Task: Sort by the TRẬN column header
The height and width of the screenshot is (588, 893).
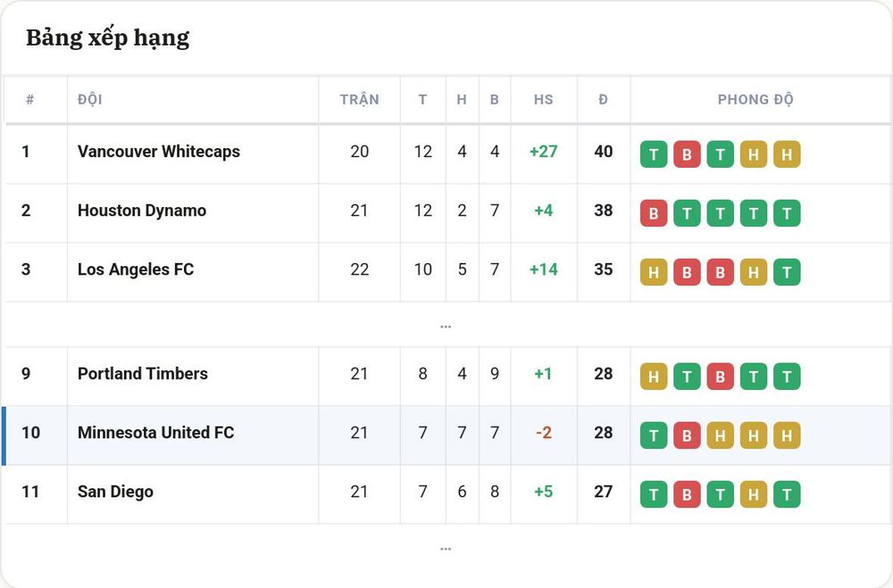Action: pos(359,100)
